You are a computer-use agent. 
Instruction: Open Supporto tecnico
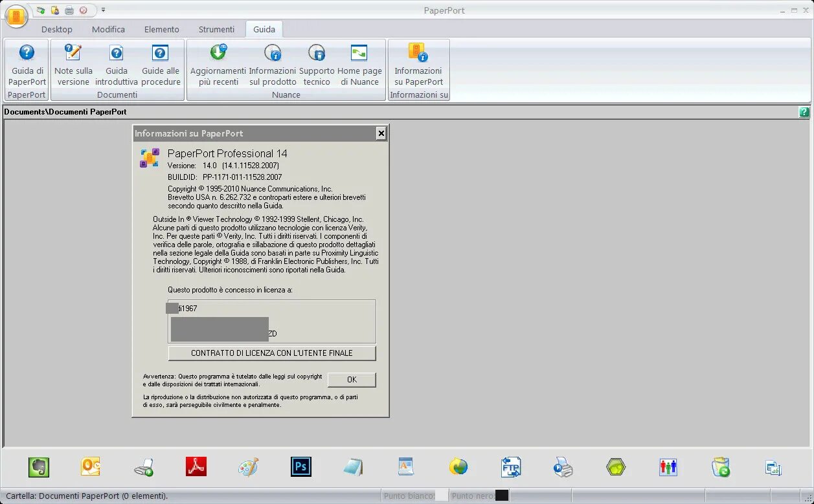(x=317, y=65)
